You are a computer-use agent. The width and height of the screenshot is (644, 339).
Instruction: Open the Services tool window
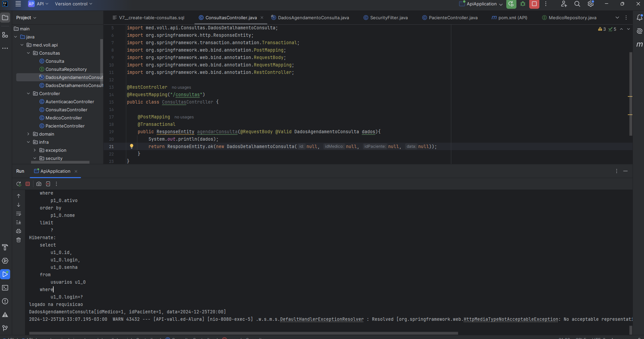pyautogui.click(x=5, y=261)
